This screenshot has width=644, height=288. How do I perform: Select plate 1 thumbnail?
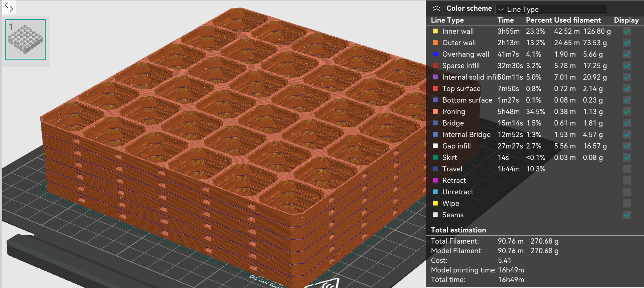26,40
